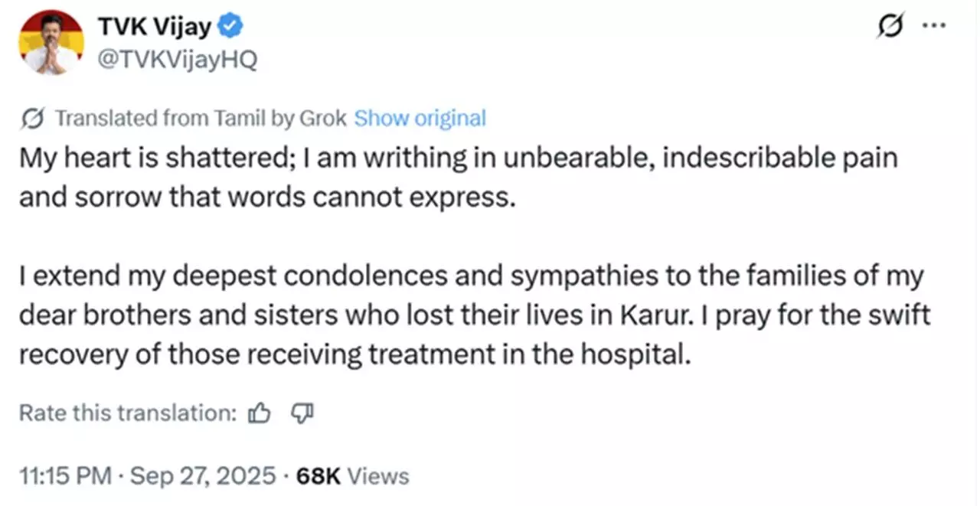Open the '68K Views' count
The height and width of the screenshot is (506, 980).
353,476
